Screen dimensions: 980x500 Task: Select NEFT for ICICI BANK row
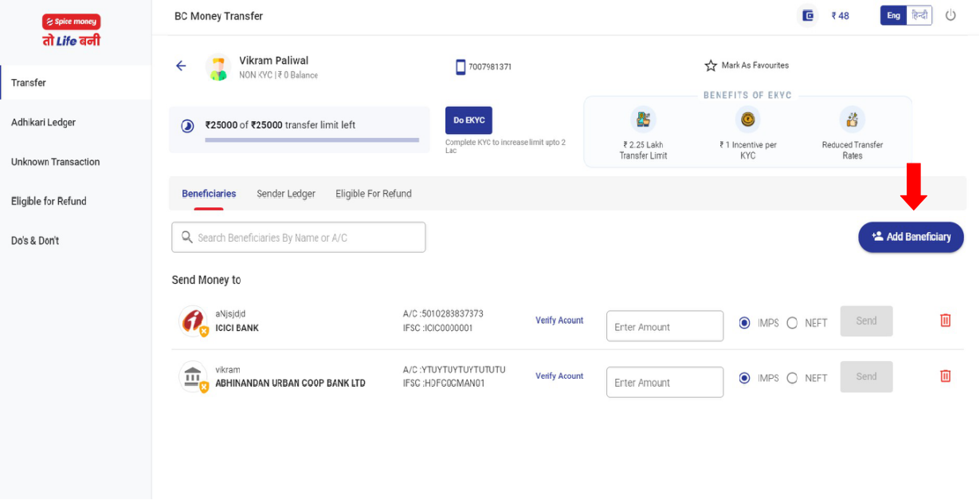tap(792, 323)
